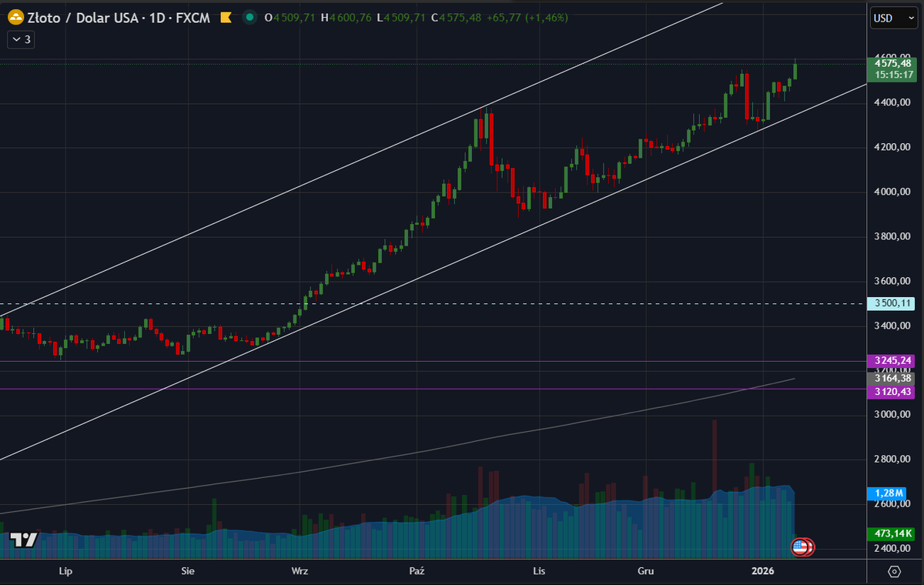
Task: Click the low value L4509,71
Action: point(401,18)
